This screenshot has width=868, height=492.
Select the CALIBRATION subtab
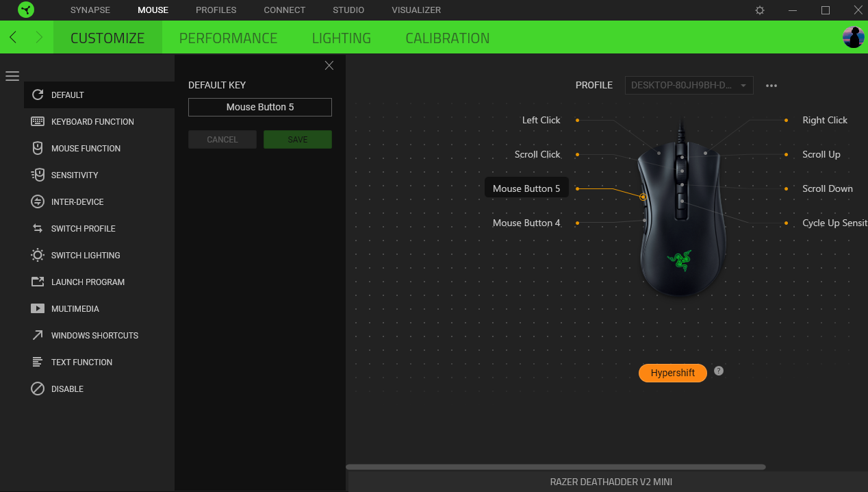448,38
